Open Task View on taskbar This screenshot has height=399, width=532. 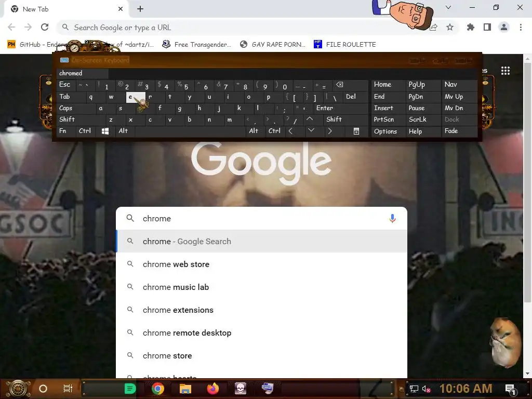pos(68,389)
